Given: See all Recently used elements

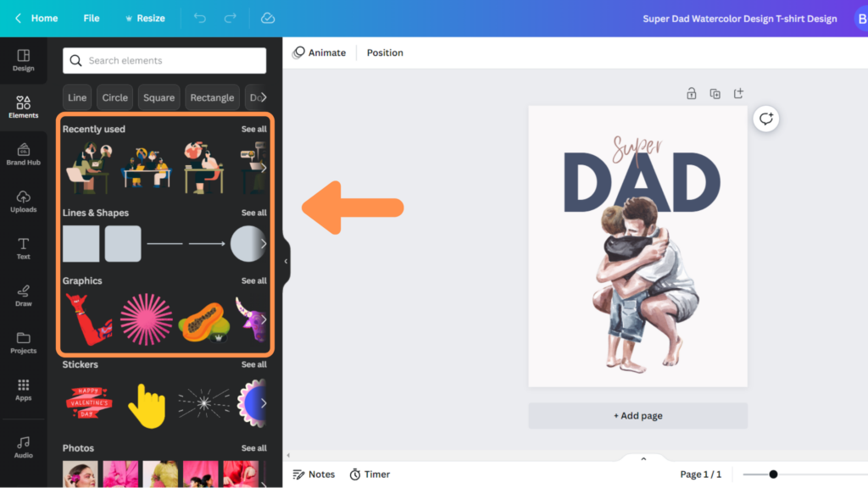Looking at the screenshot, I should coord(254,129).
